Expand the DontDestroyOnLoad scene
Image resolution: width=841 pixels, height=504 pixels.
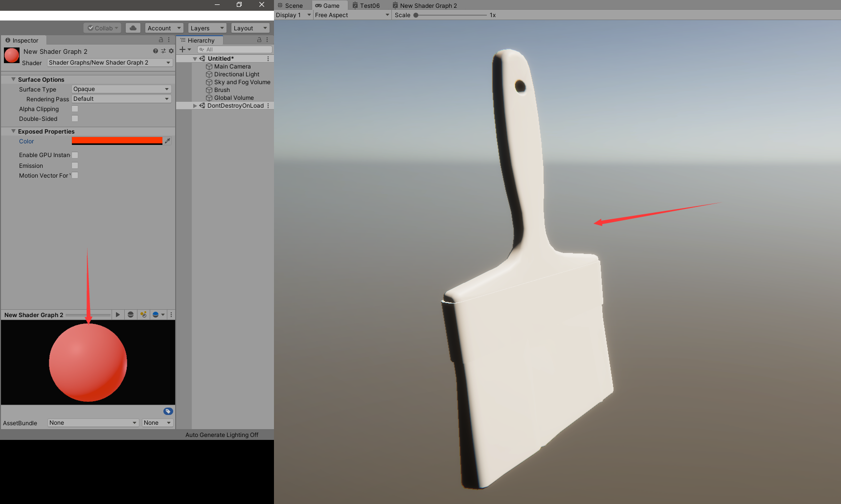pyautogui.click(x=195, y=105)
